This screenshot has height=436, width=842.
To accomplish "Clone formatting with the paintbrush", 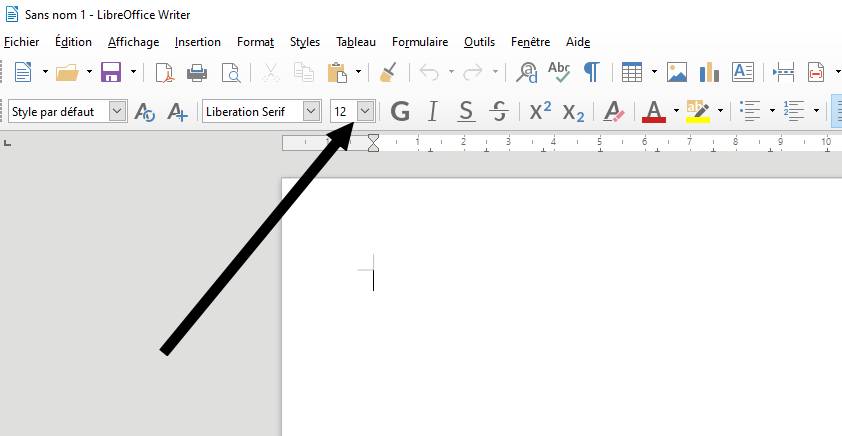I will [389, 72].
